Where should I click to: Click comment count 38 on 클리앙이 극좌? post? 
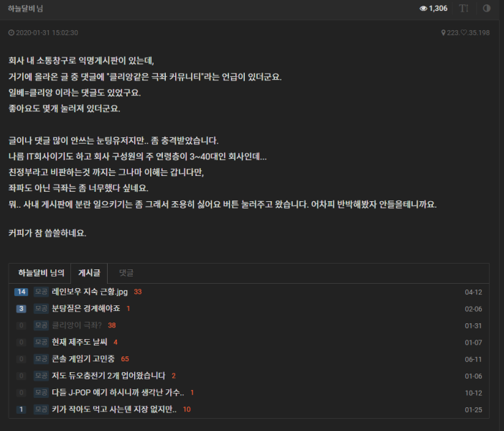click(x=112, y=325)
